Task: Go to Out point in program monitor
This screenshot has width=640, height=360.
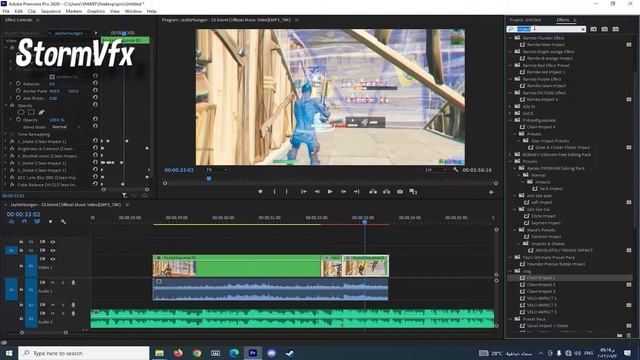Action: 356,191
